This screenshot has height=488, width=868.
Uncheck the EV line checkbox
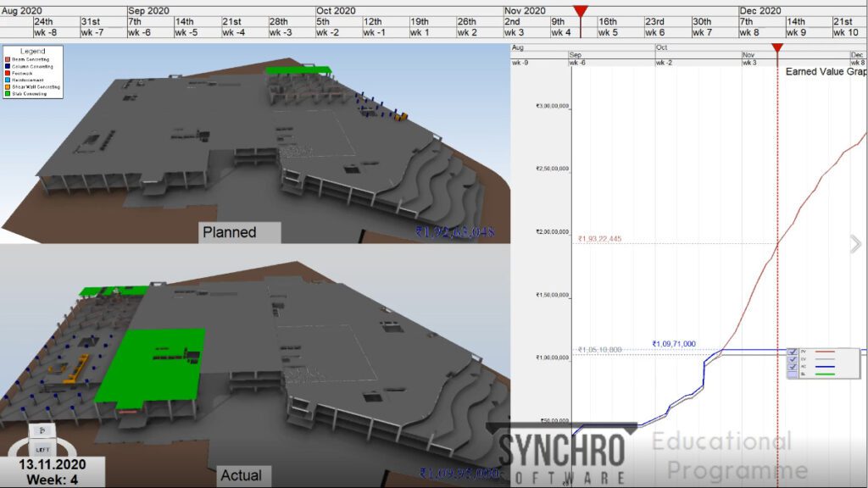792,359
